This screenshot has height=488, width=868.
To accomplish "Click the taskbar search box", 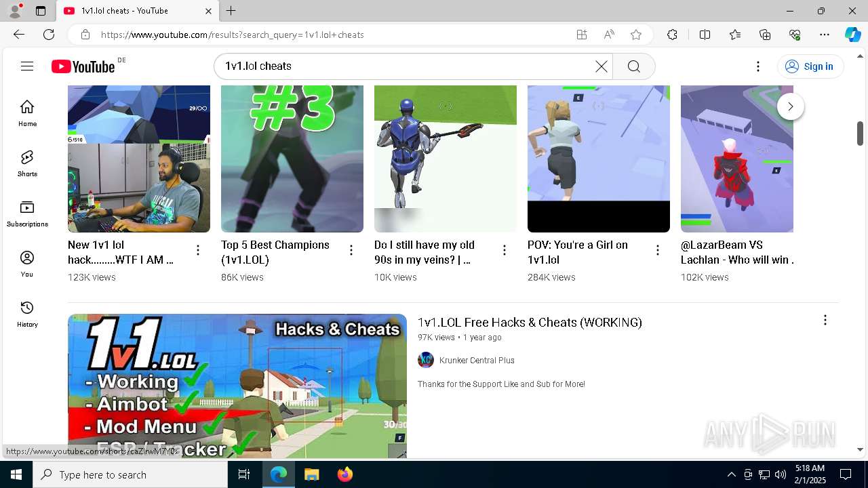I will 130,474.
